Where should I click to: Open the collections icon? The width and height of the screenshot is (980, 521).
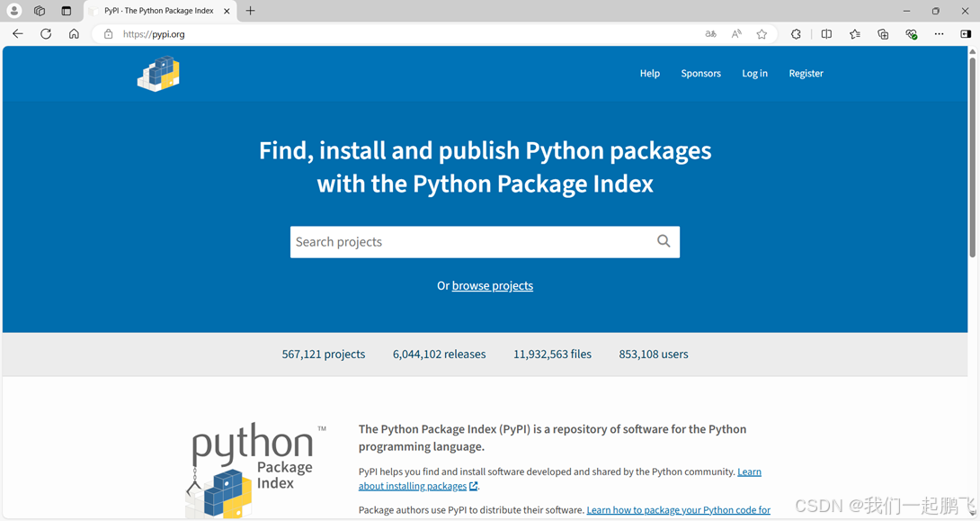(x=883, y=34)
